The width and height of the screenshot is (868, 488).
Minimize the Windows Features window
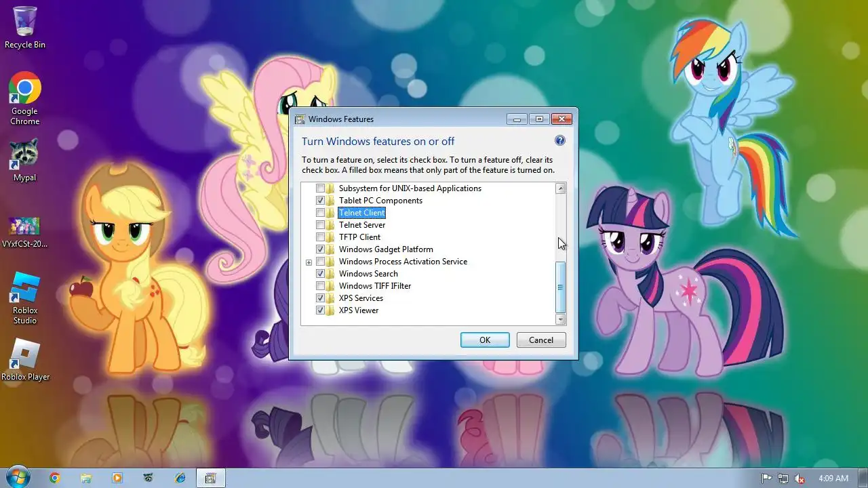pyautogui.click(x=517, y=119)
